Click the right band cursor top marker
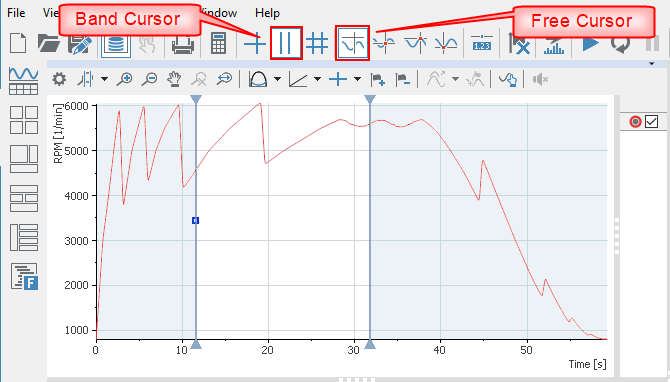The image size is (670, 382). (x=370, y=99)
